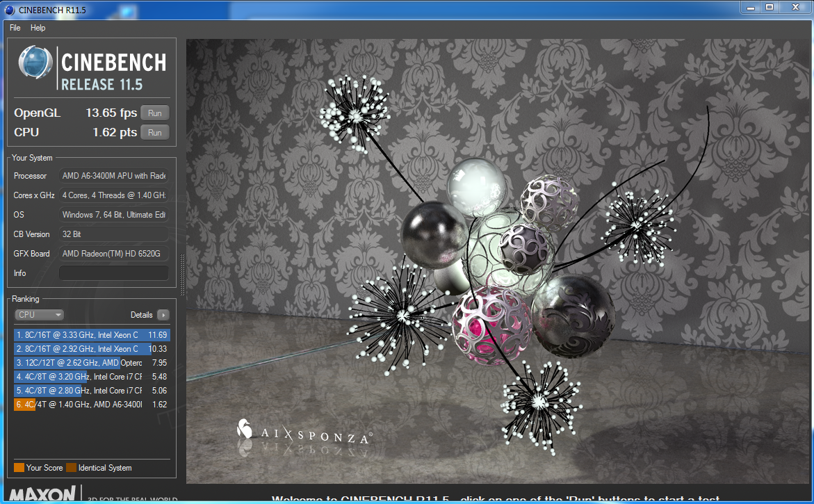Select the AMD Opteron 12C/12T ranking entry
This screenshot has height=504, width=814.
pyautogui.click(x=92, y=363)
